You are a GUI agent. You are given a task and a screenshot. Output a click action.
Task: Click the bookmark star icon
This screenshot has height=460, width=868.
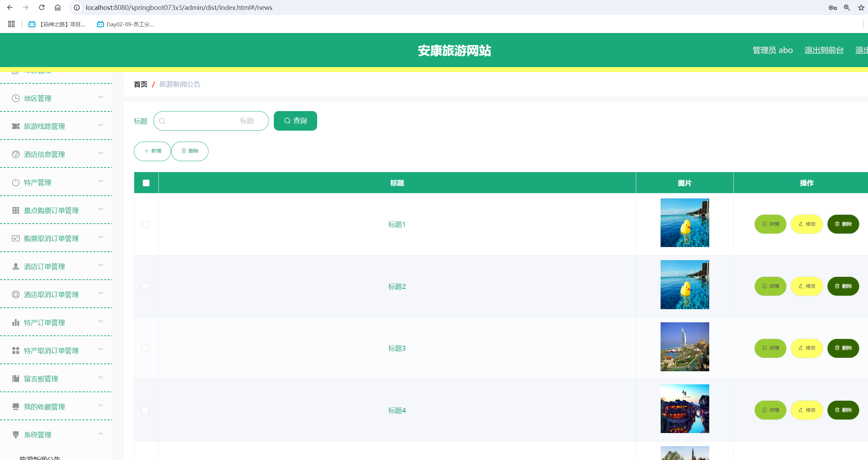pos(861,7)
